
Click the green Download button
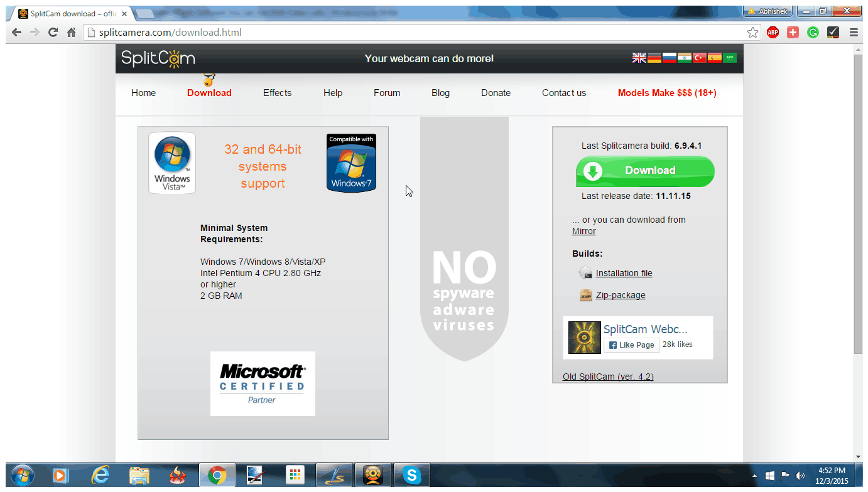(x=645, y=171)
